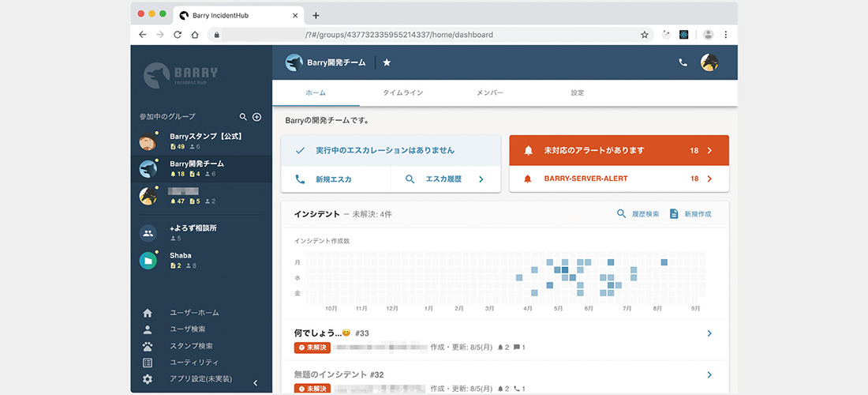The height and width of the screenshot is (395, 868).
Task: Expand the 未対応のアラート banner arrow
Action: [709, 150]
